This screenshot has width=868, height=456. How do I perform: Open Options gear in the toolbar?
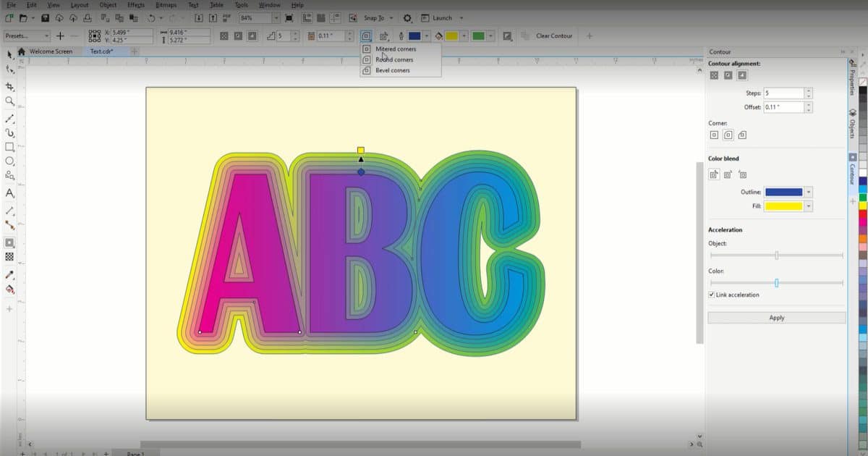(407, 18)
